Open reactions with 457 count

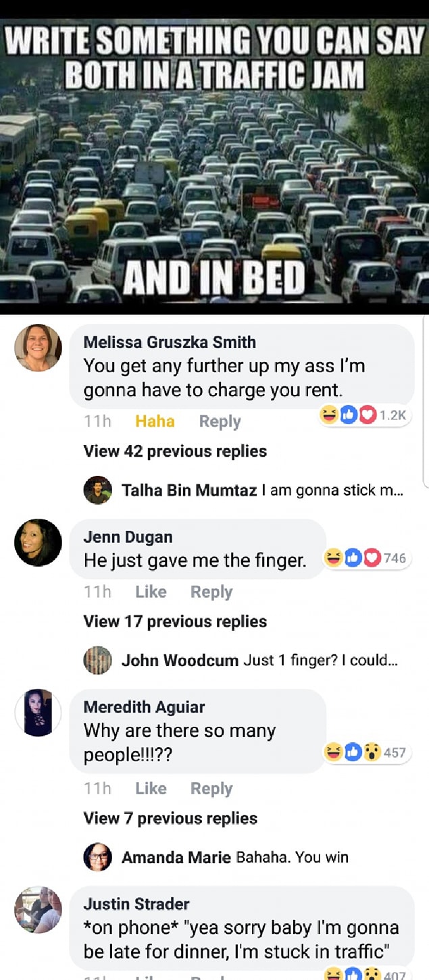(366, 752)
